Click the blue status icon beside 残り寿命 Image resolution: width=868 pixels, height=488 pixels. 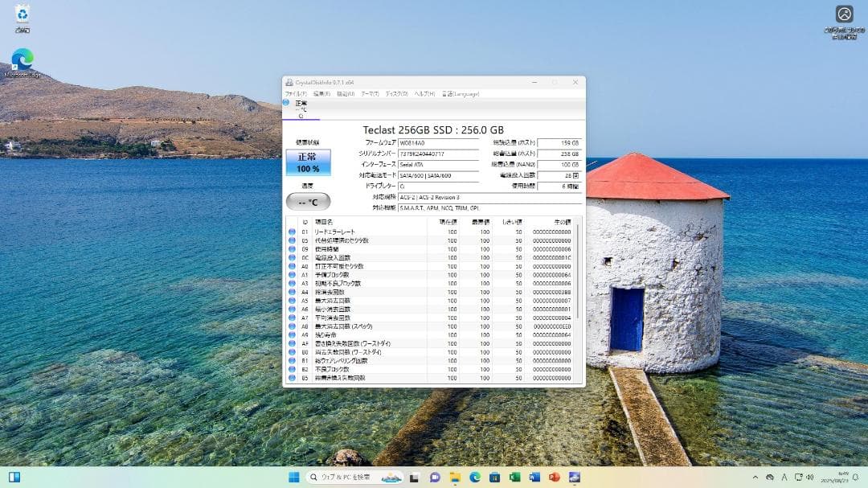coord(291,335)
